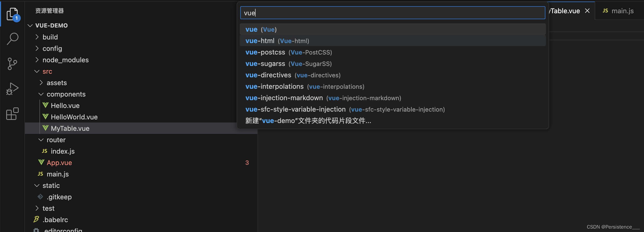Click the 资源管理器 panel title
This screenshot has width=644, height=232.
50,11
